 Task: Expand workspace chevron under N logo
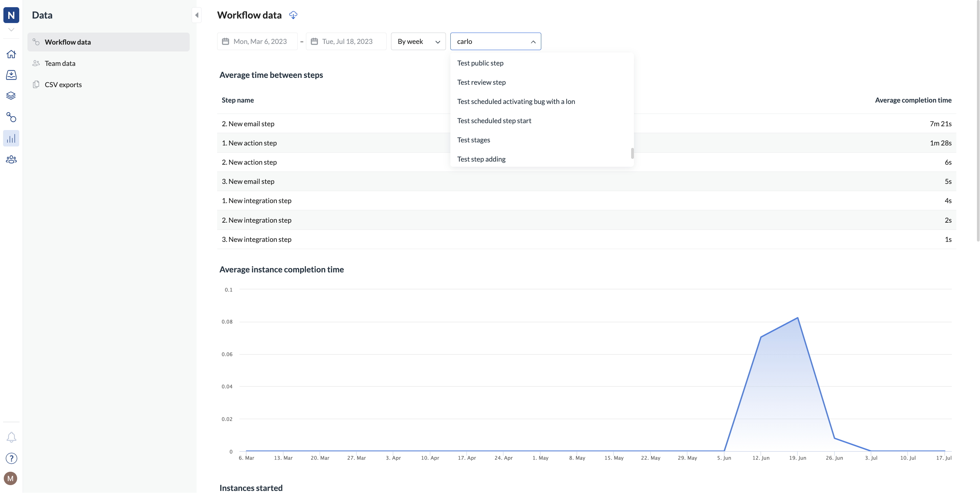pyautogui.click(x=11, y=30)
